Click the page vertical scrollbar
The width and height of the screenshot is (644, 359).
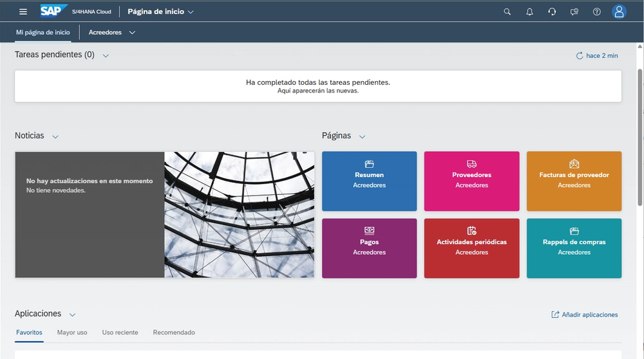[x=640, y=137]
